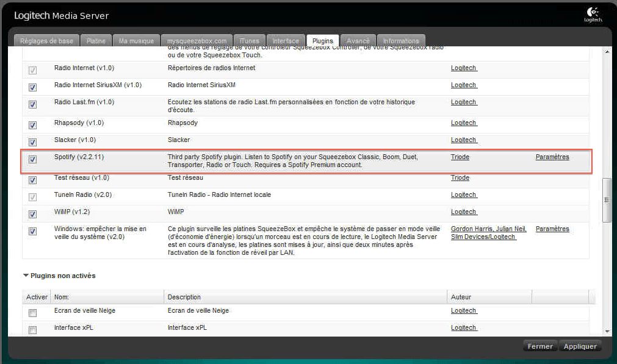Click the vertical scrollbar thumb
The image size is (617, 364).
(x=607, y=200)
